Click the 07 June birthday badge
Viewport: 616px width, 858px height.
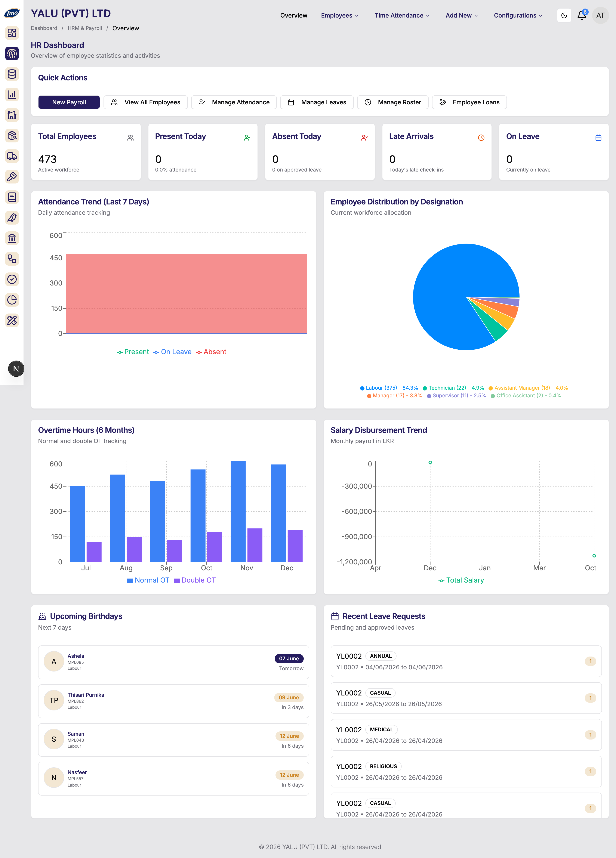[289, 659]
